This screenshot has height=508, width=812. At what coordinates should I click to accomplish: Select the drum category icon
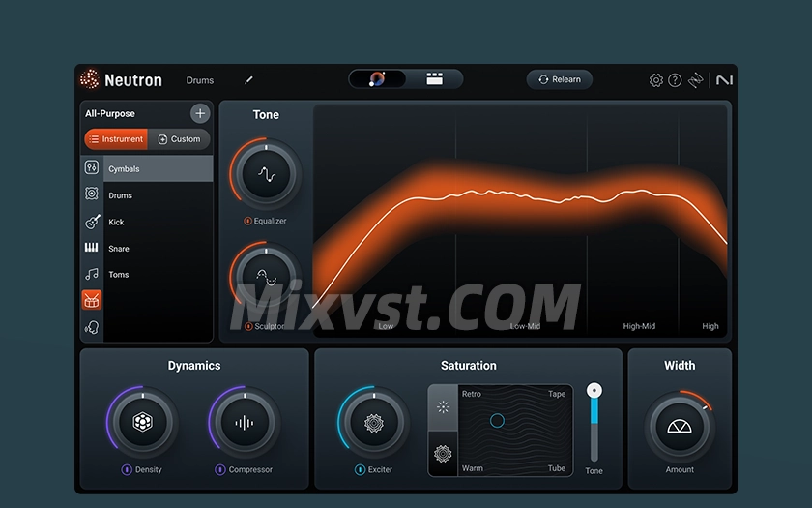pyautogui.click(x=92, y=300)
